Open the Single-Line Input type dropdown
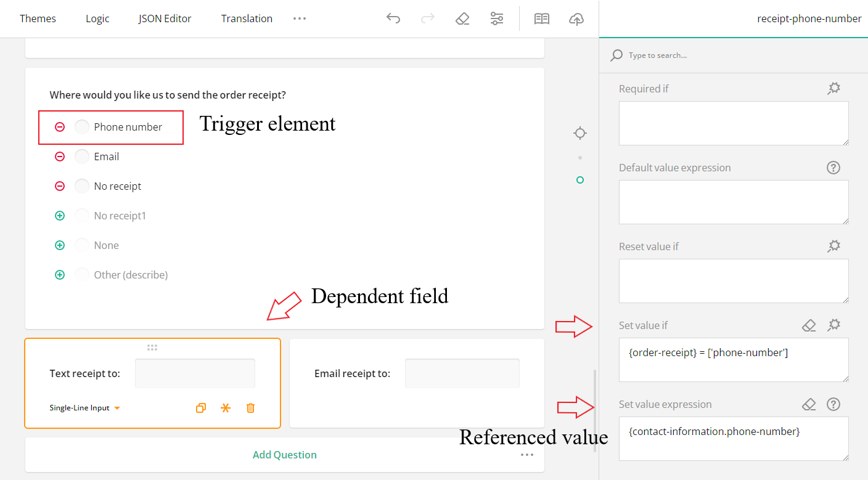 point(85,407)
